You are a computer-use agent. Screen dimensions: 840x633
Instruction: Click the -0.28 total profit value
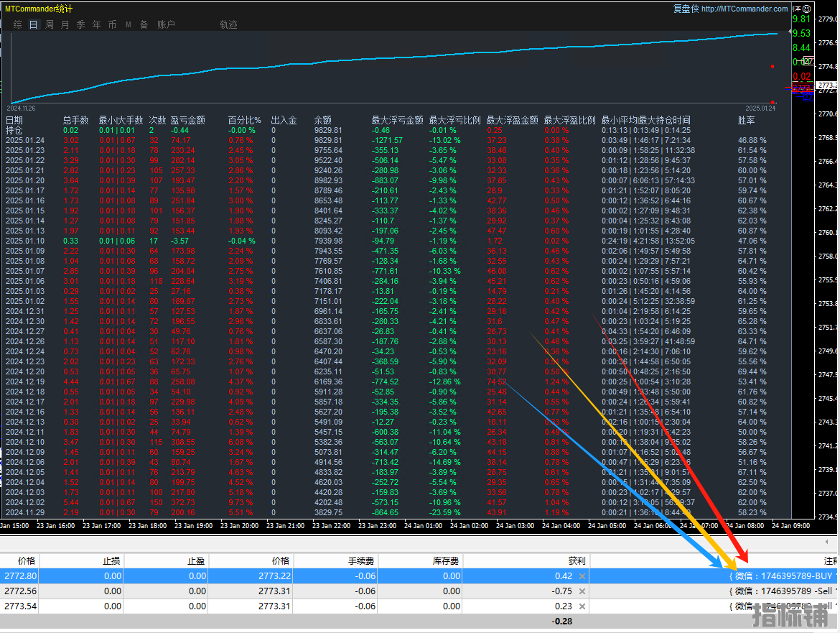[x=562, y=622]
